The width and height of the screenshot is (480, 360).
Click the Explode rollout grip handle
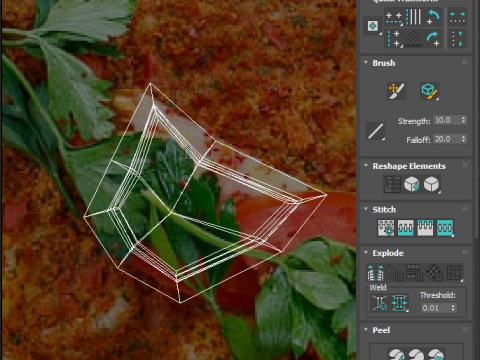465,252
